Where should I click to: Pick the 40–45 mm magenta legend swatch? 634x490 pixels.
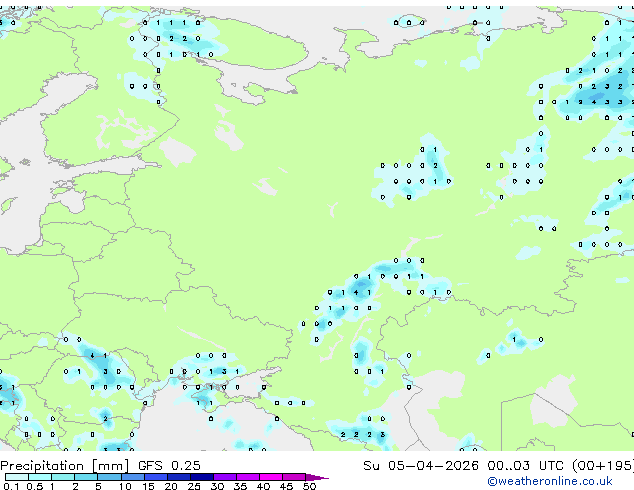pyautogui.click(x=271, y=477)
